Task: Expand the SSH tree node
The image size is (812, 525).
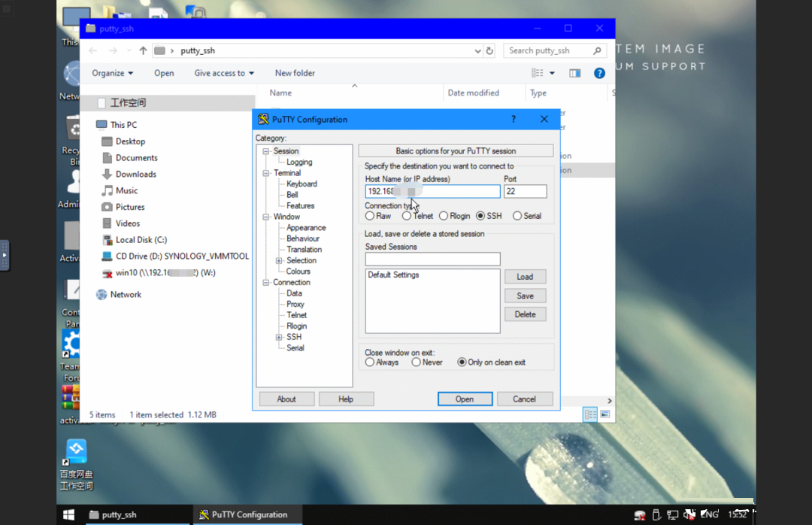Action: coord(279,338)
